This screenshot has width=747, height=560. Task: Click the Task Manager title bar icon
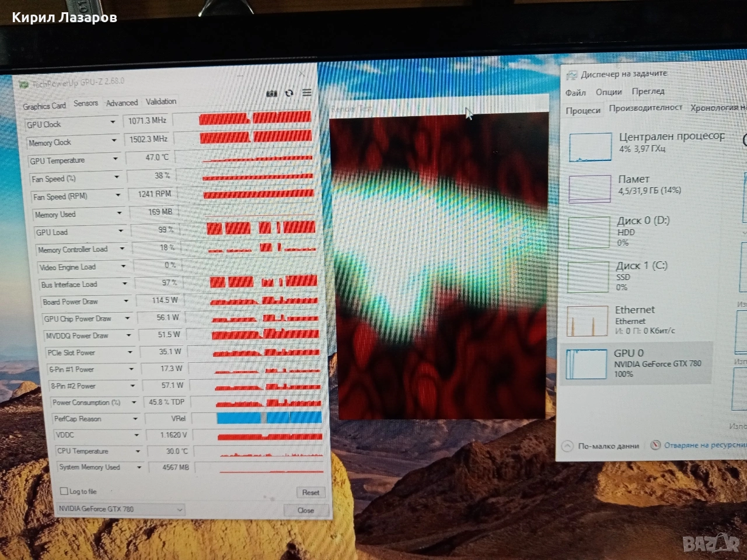(572, 75)
